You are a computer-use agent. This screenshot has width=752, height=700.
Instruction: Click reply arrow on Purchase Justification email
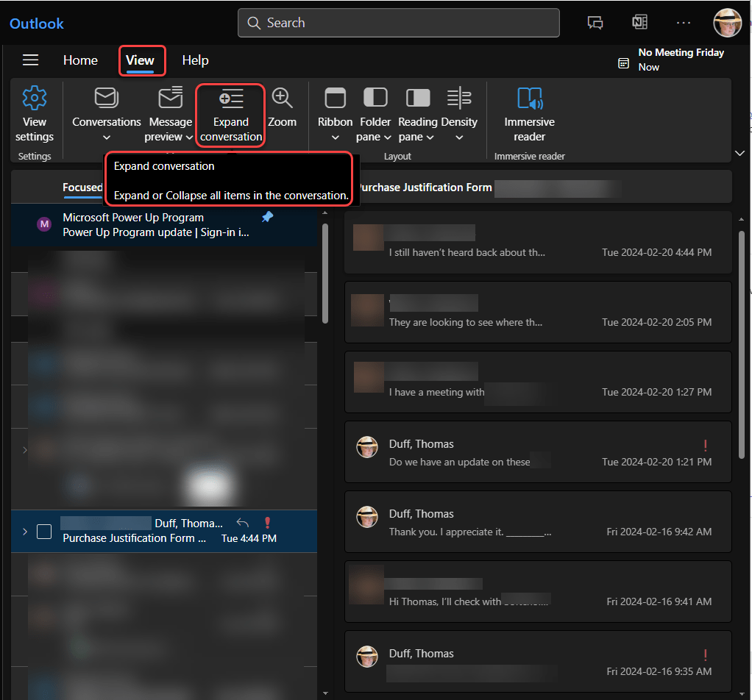point(243,523)
